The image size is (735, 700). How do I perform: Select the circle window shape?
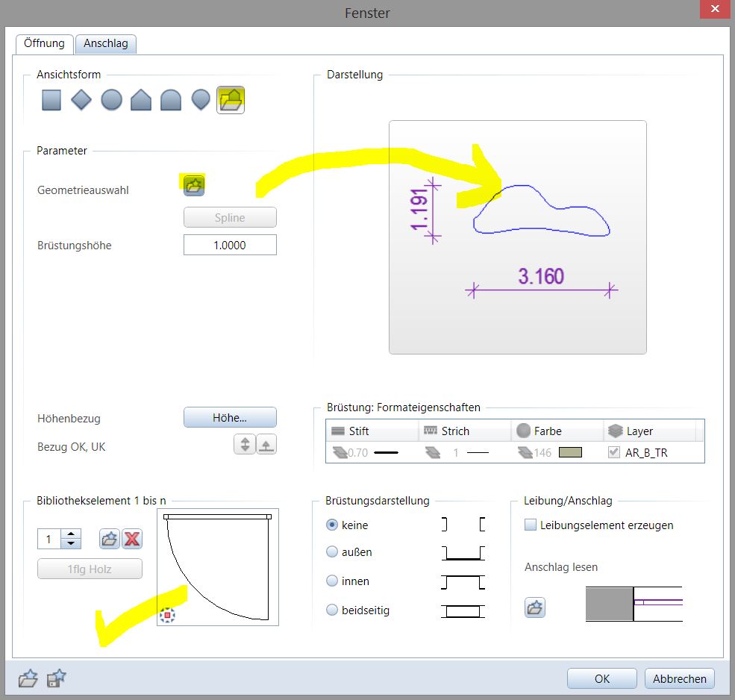tap(111, 100)
